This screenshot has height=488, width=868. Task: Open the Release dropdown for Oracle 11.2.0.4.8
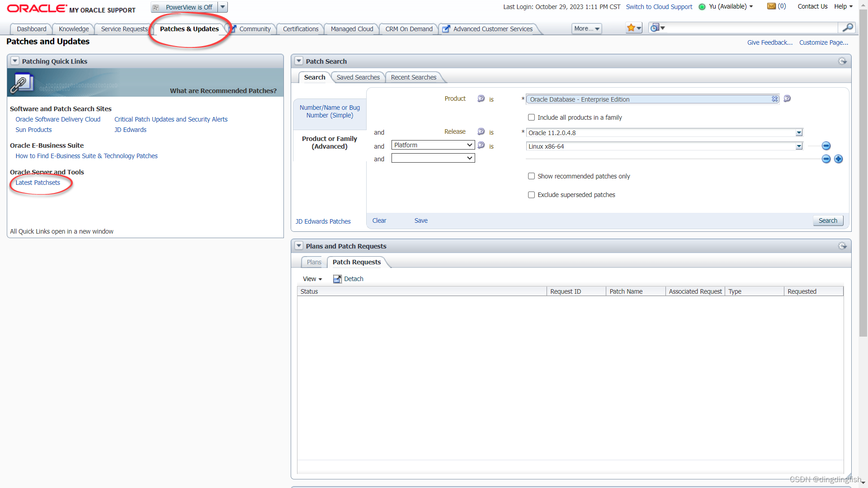tap(799, 133)
